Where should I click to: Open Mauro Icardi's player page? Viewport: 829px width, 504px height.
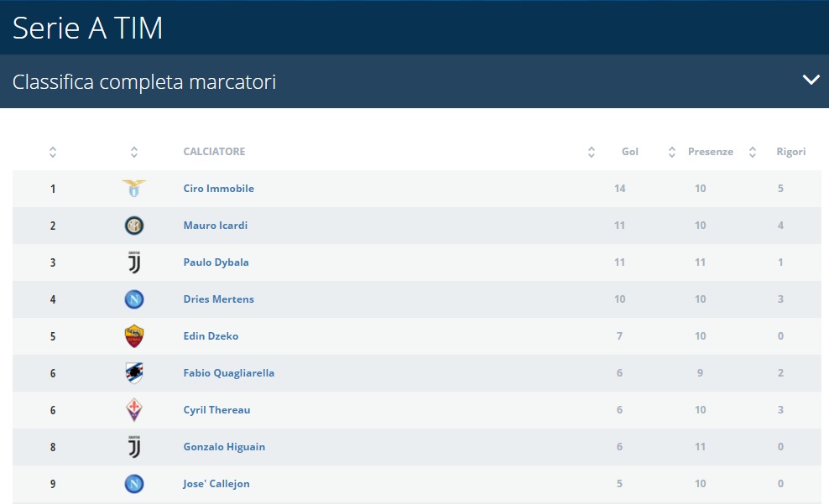(x=215, y=226)
